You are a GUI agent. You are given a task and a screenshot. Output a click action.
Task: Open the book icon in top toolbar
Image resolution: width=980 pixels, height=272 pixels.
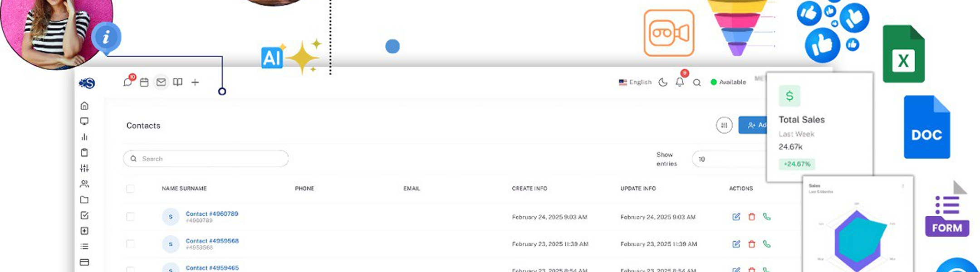coord(178,82)
